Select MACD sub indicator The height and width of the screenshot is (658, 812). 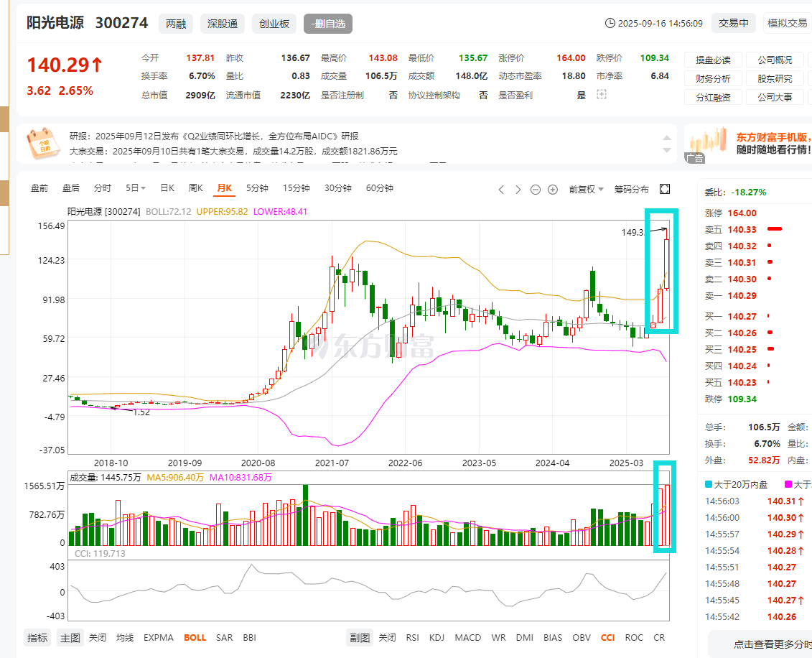[x=467, y=638]
